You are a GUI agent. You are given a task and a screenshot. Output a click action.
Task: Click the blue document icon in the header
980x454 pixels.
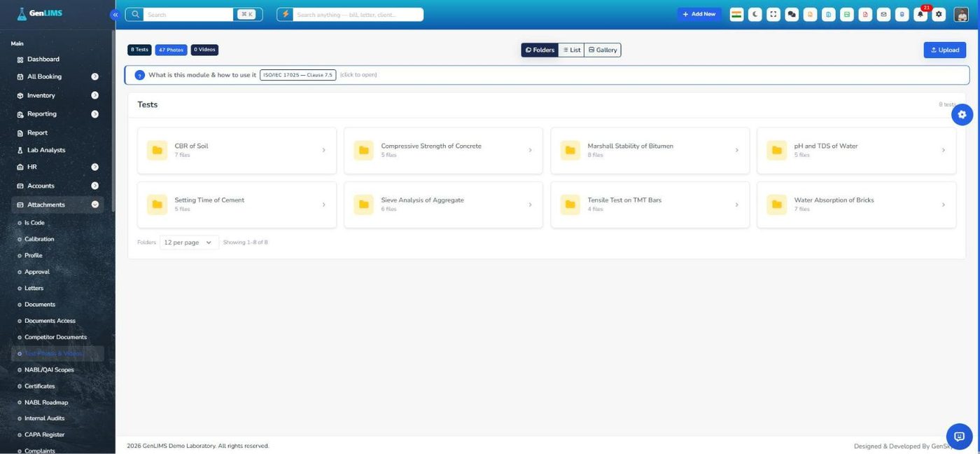(x=828, y=14)
